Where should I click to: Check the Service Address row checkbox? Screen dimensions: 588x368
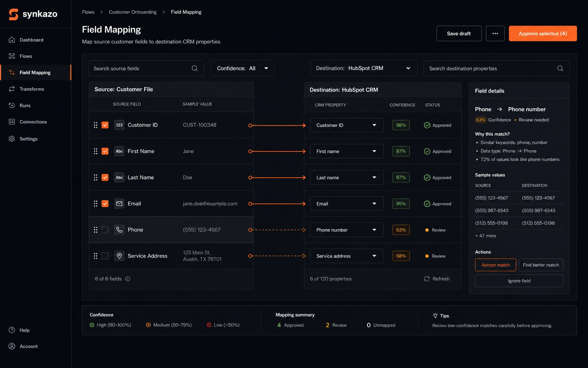point(105,256)
